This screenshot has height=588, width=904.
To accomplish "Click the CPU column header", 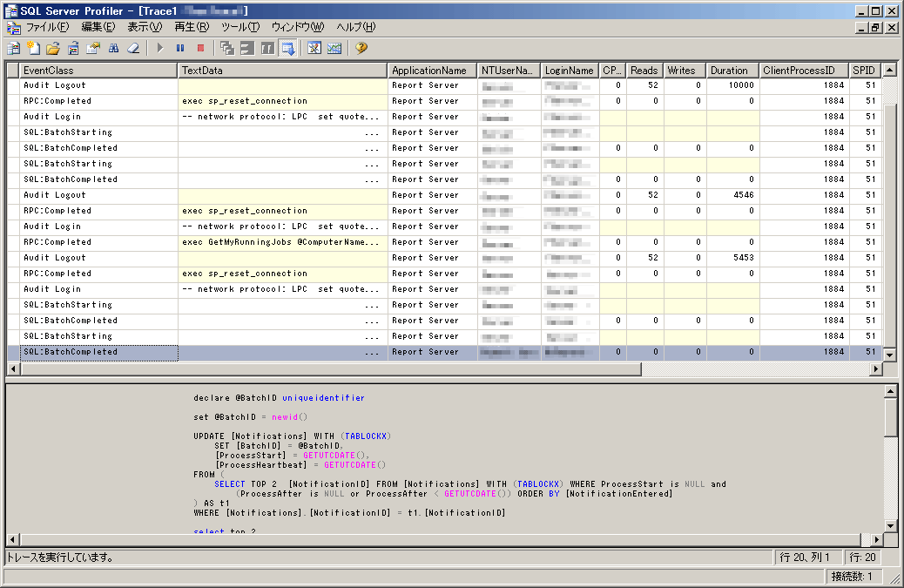I will (613, 71).
